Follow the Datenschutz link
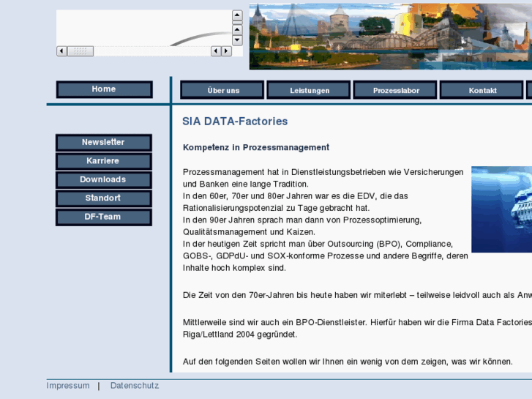Screen dimensions: 532x399 point(135,386)
